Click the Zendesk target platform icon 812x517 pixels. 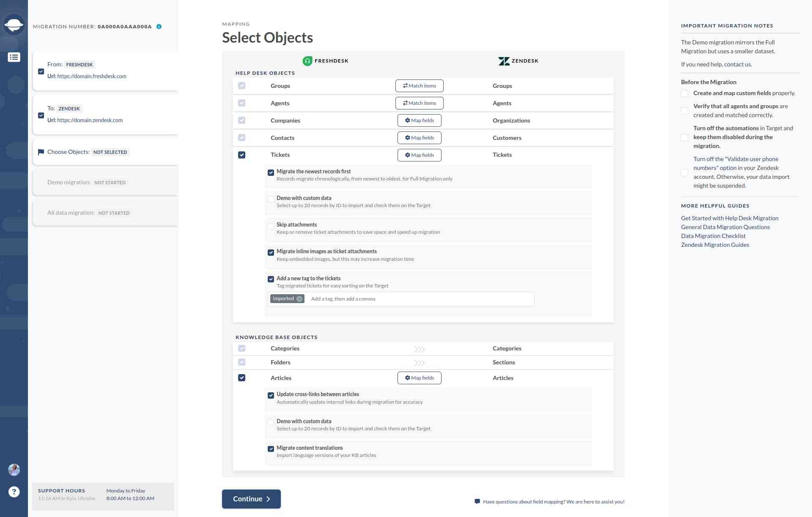point(502,60)
